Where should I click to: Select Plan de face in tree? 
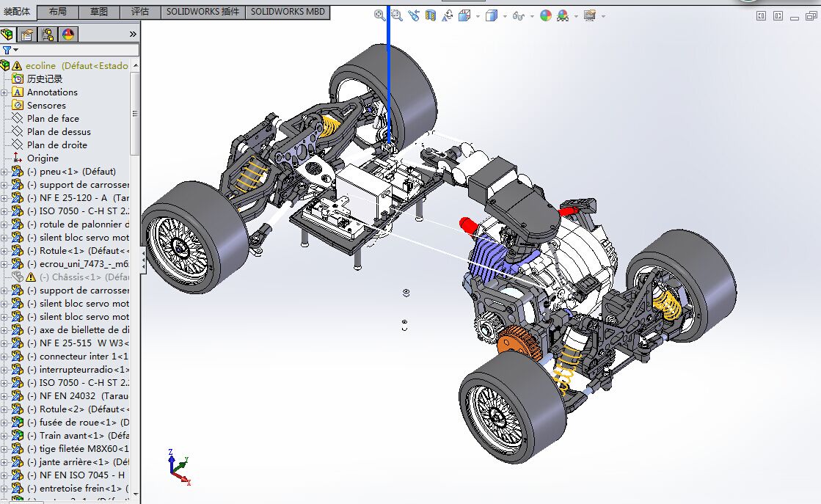(53, 119)
